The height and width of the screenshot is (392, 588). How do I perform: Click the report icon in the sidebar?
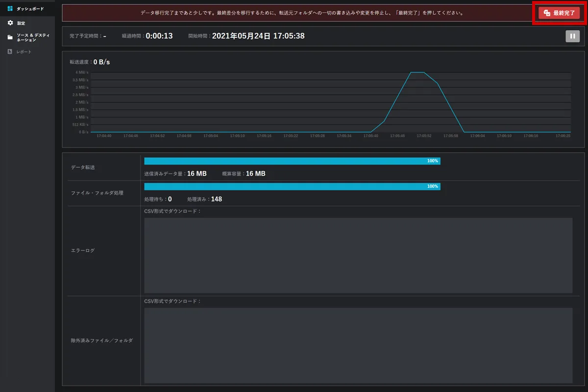[10, 52]
